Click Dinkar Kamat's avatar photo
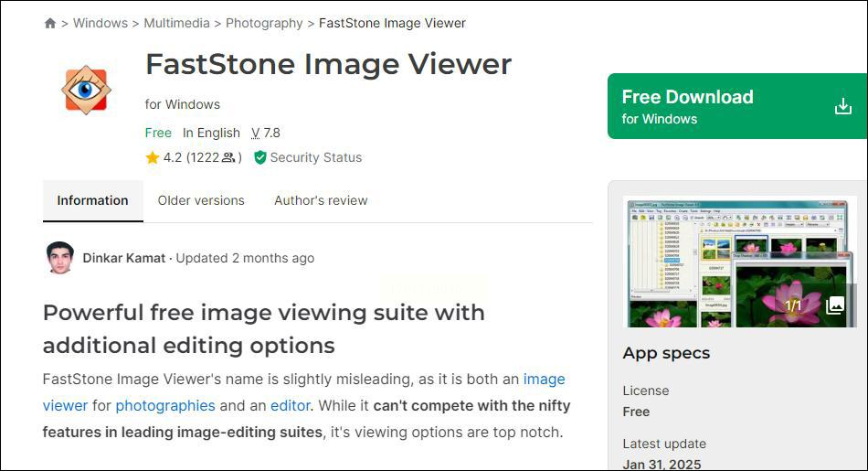868x471 pixels. [59, 258]
